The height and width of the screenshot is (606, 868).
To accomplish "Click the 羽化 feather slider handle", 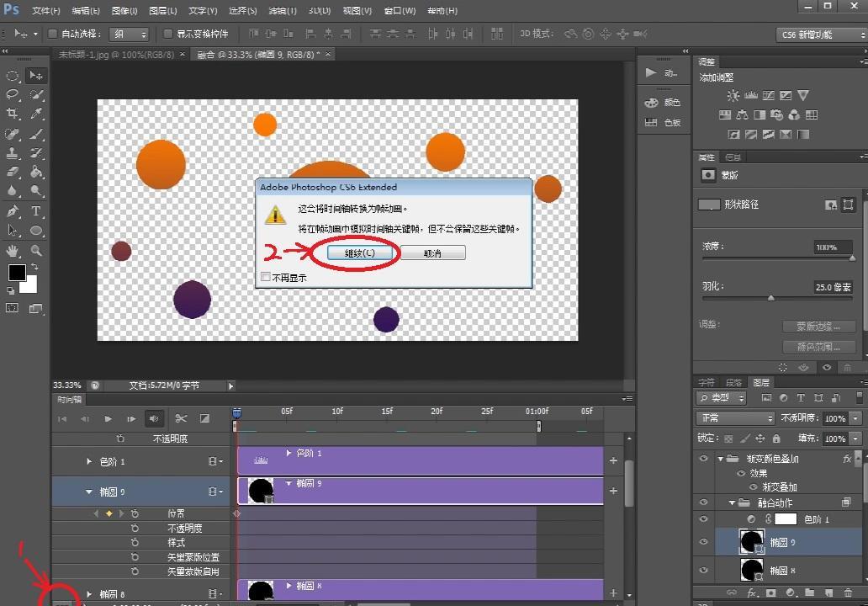I will click(771, 298).
